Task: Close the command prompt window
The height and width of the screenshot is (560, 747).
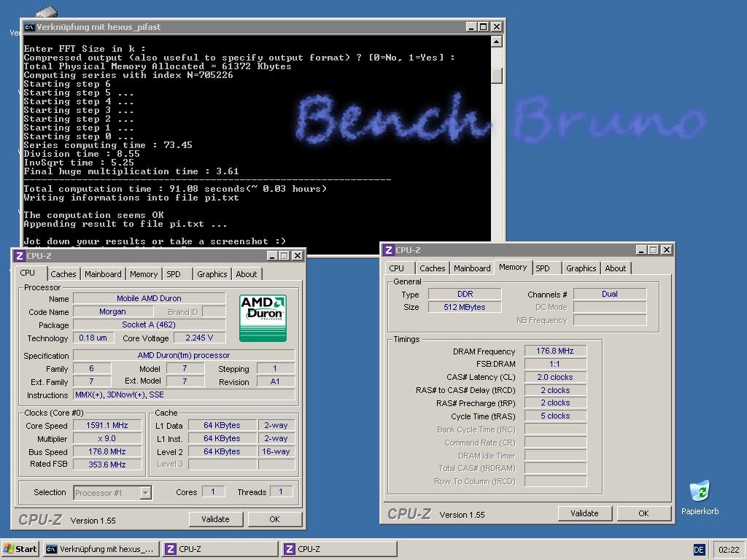Action: tap(496, 27)
